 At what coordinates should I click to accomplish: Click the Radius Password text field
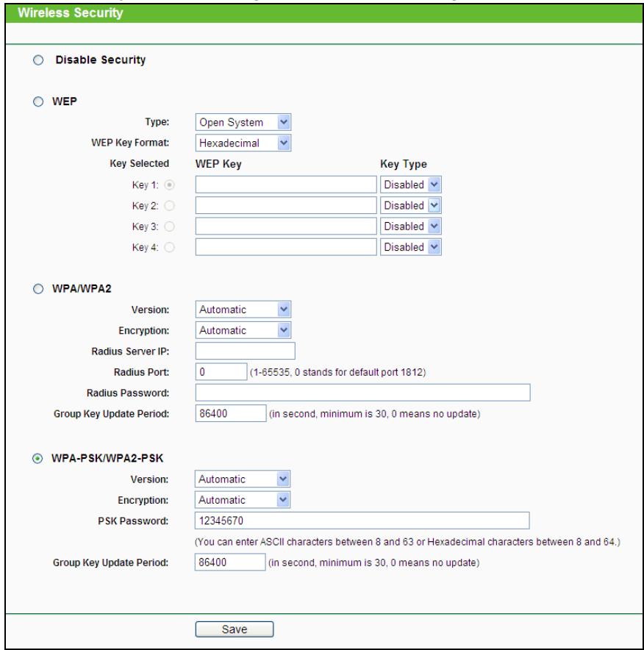(x=362, y=393)
